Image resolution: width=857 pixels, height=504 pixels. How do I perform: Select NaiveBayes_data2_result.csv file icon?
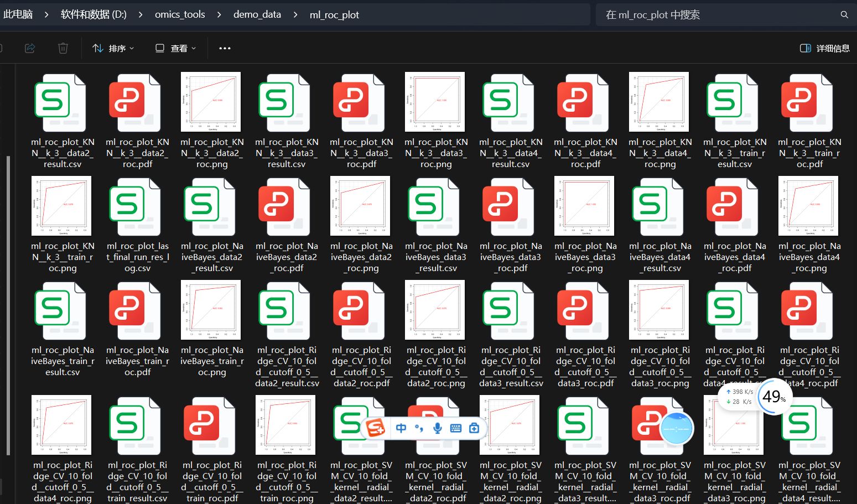click(x=210, y=207)
